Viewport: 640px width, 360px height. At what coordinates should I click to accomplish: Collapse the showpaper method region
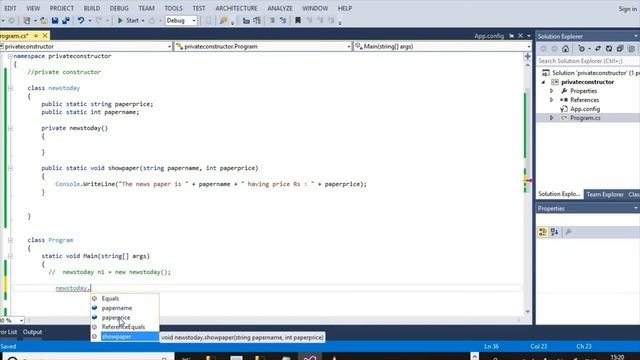point(10,168)
